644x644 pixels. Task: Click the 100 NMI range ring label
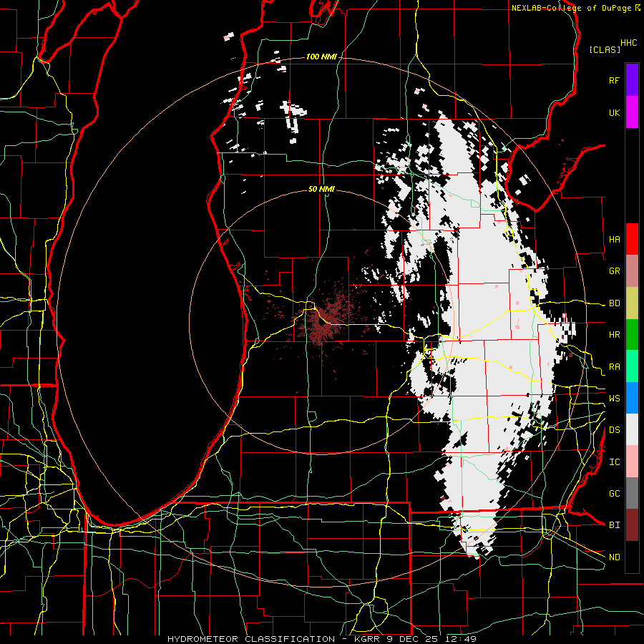tap(321, 57)
